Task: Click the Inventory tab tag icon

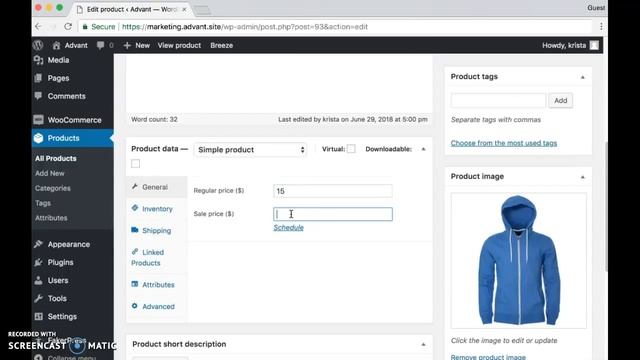Action: click(x=135, y=208)
